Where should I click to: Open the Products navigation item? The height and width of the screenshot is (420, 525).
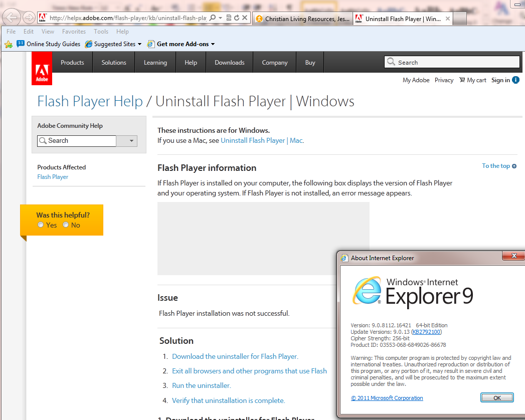point(72,63)
